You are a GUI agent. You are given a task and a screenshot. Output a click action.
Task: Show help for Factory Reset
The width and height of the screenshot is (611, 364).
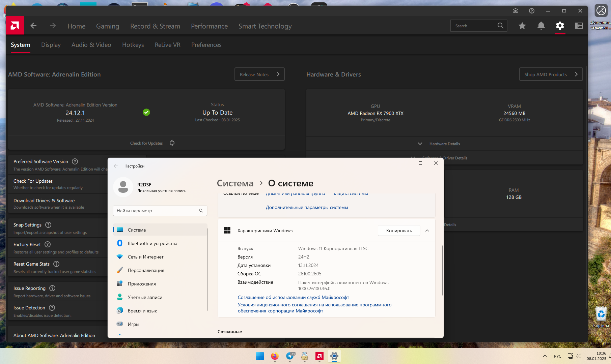48,244
